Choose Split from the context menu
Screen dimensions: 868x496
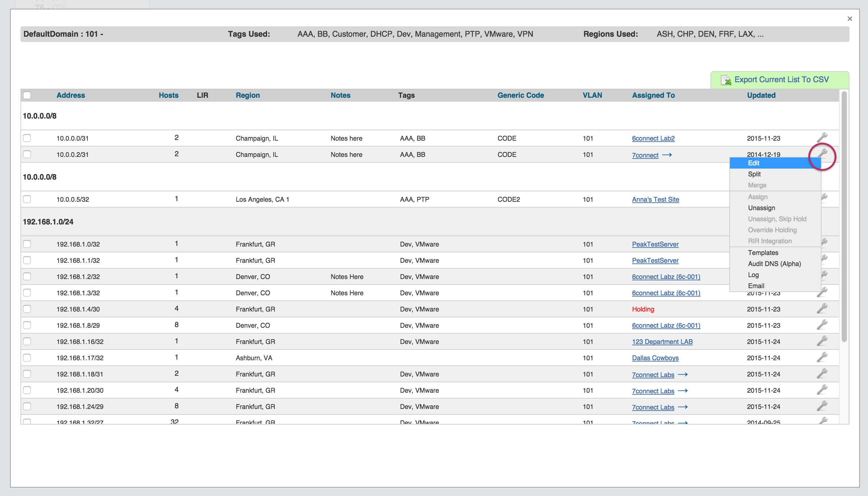[754, 174]
